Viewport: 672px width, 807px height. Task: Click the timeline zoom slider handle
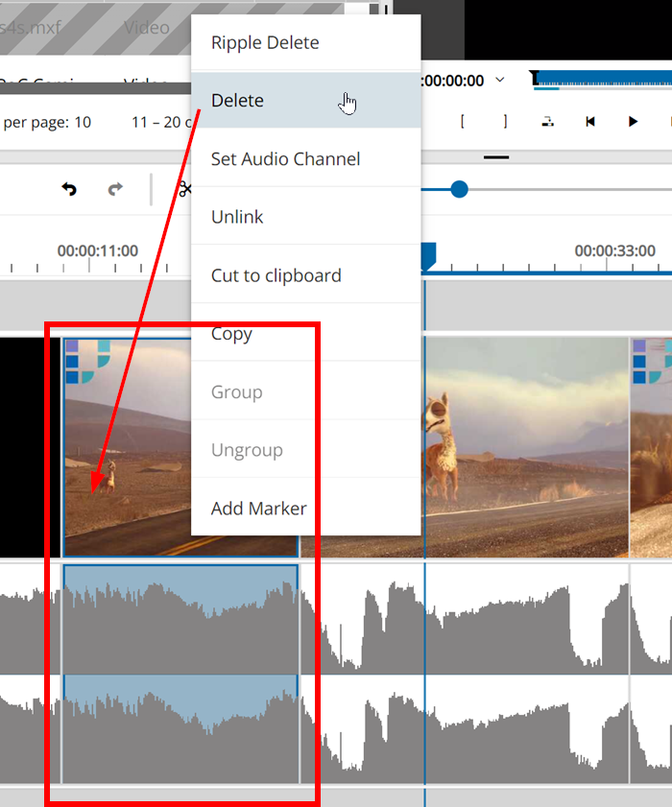tap(460, 190)
